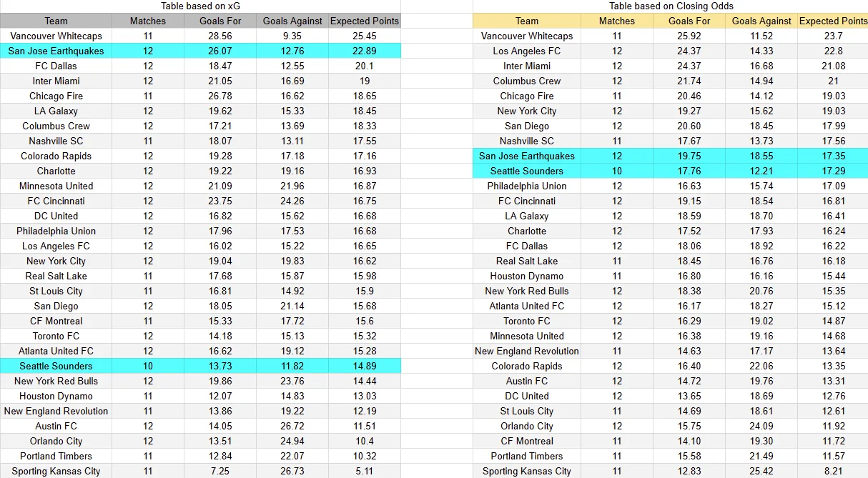The image size is (868, 478).
Task: Select Inter Miami in Closing Odds table
Action: click(527, 66)
